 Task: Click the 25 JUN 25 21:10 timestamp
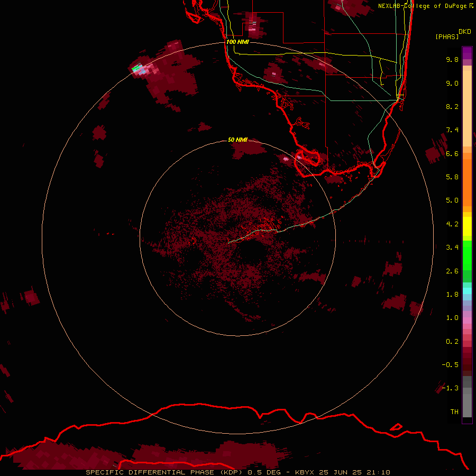pos(354,472)
